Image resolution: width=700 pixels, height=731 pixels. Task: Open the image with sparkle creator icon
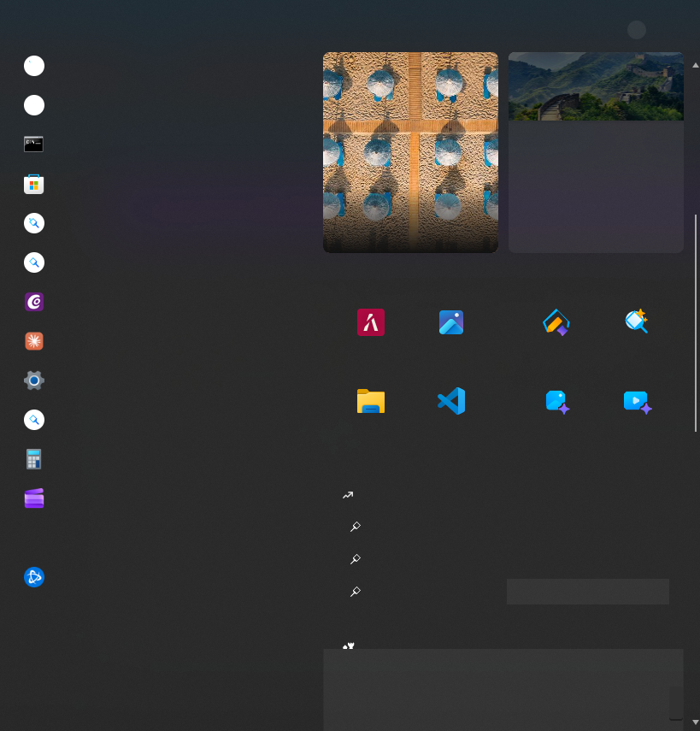tap(557, 403)
